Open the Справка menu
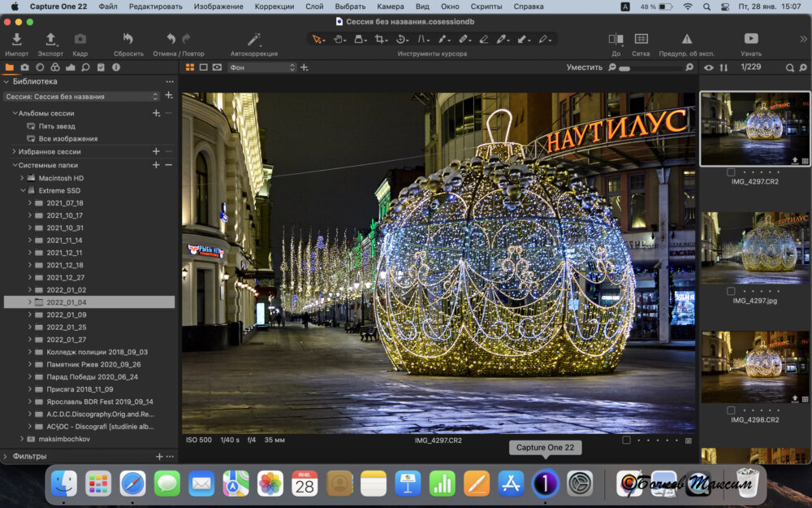Screen dimensions: 812x508 529,7
